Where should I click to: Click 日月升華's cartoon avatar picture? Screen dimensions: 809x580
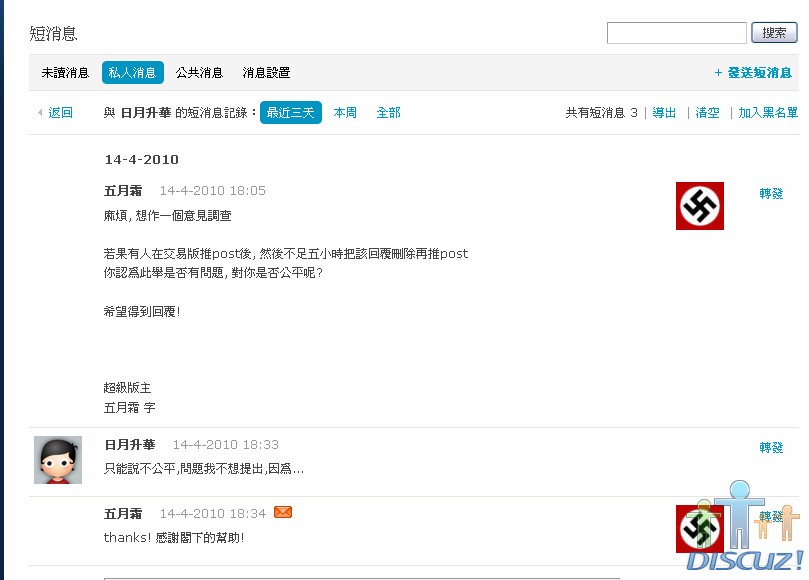[57, 460]
